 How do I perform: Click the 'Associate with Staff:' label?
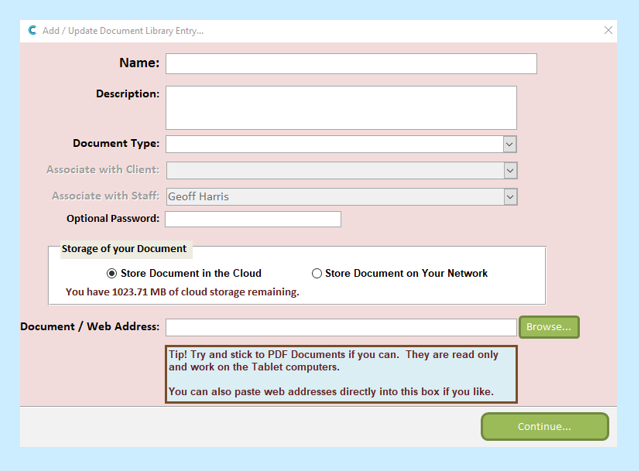tap(106, 196)
